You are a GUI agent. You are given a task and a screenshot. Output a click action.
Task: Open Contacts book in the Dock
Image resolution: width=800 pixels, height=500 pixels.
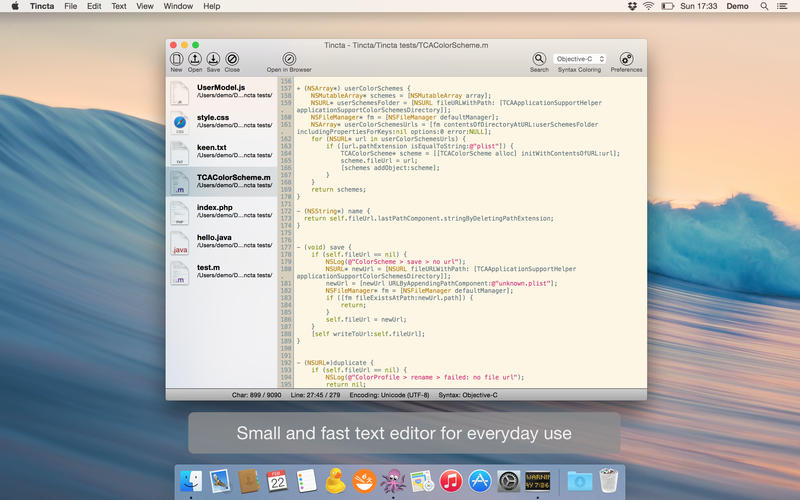coord(248,481)
